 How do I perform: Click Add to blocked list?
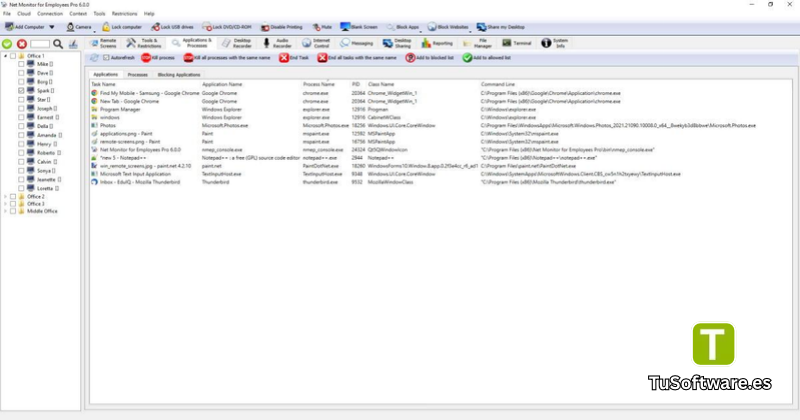point(430,58)
